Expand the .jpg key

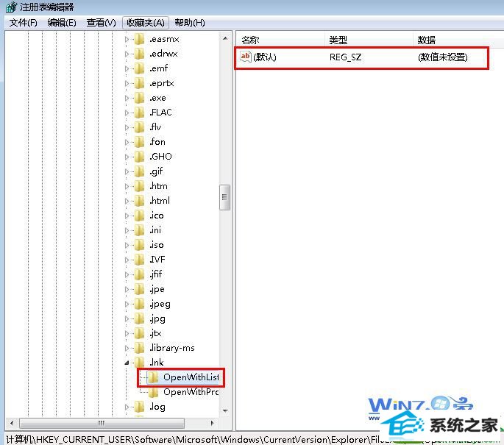[127, 318]
